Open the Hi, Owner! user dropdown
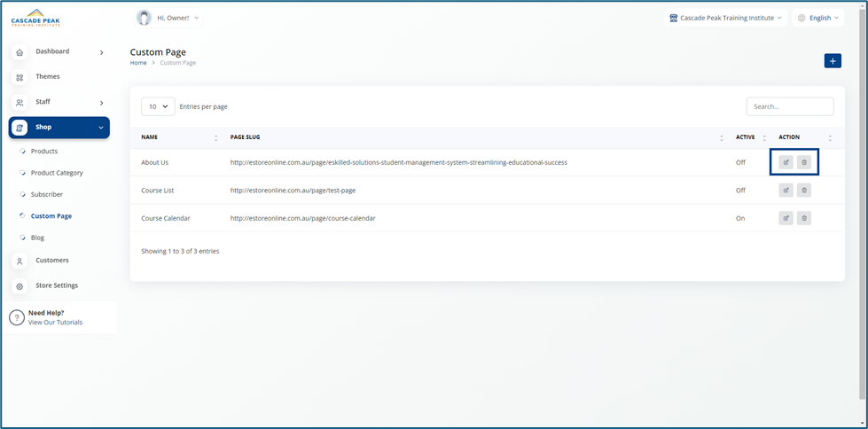The image size is (868, 429). (x=168, y=18)
